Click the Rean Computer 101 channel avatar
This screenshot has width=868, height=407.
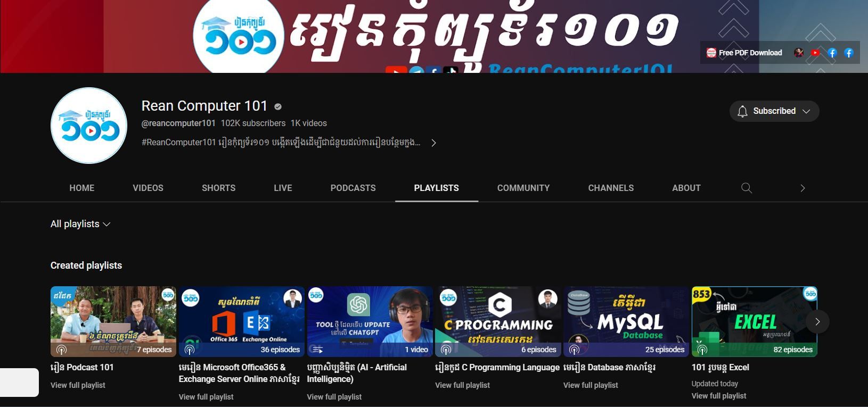coord(89,126)
